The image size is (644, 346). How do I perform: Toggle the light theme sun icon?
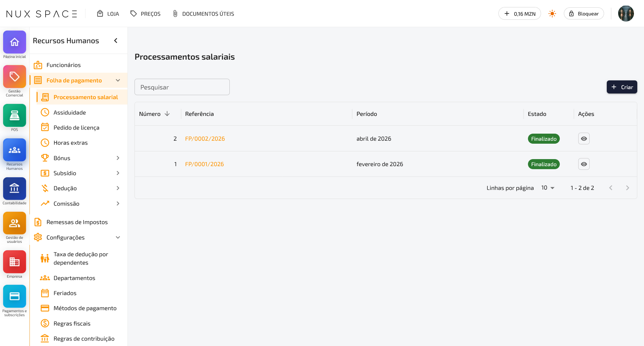click(x=552, y=14)
